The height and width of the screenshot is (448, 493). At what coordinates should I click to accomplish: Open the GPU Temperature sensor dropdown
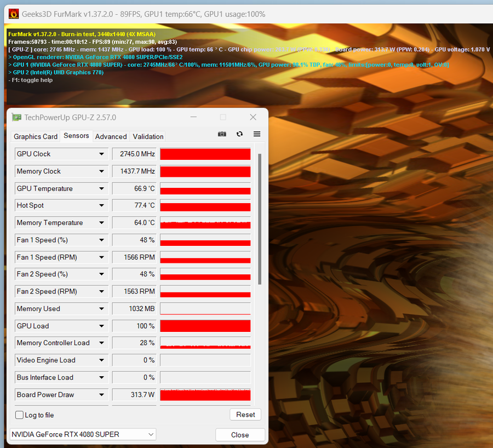(101, 188)
